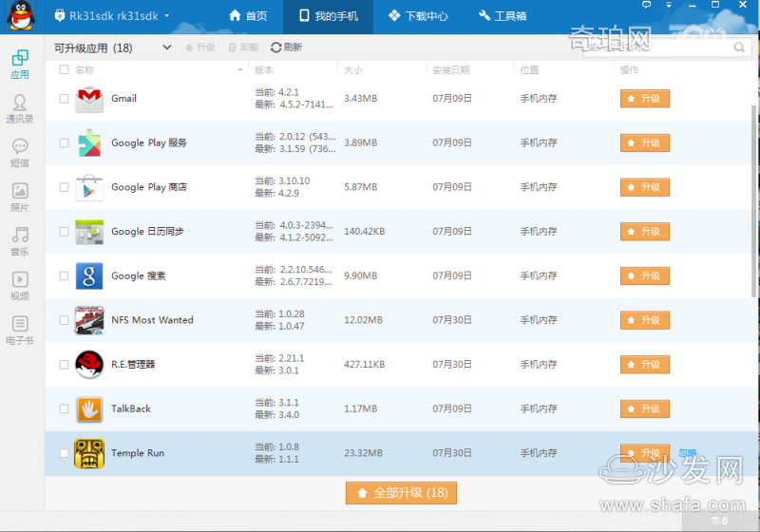Open the Rk31sdk device dropdown
Screen dimensions: 760x532
112,16
